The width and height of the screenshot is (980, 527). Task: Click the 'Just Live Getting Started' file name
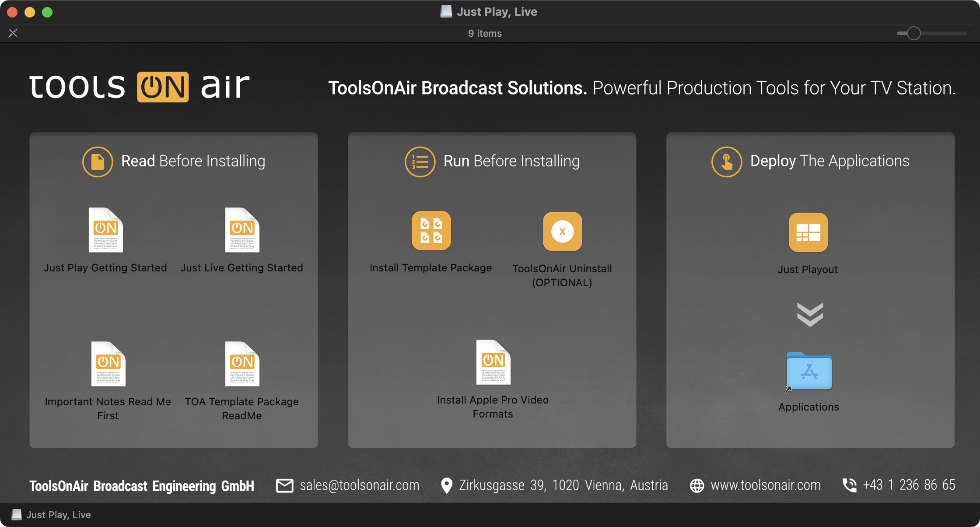pyautogui.click(x=242, y=268)
